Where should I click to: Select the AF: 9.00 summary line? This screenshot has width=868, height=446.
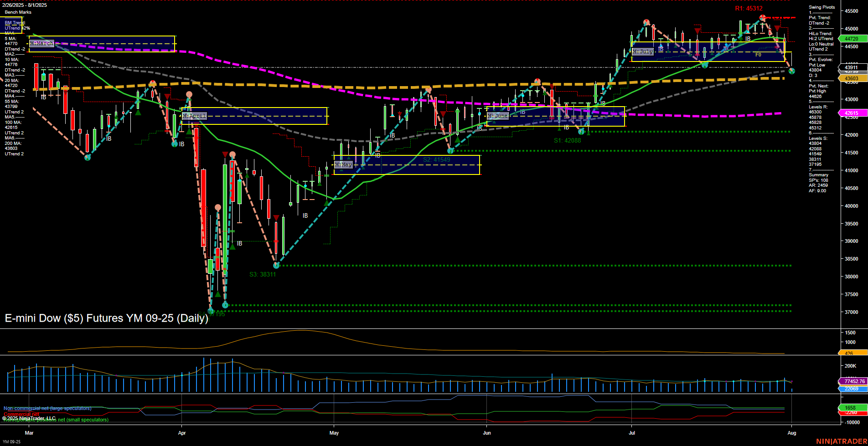pos(817,191)
